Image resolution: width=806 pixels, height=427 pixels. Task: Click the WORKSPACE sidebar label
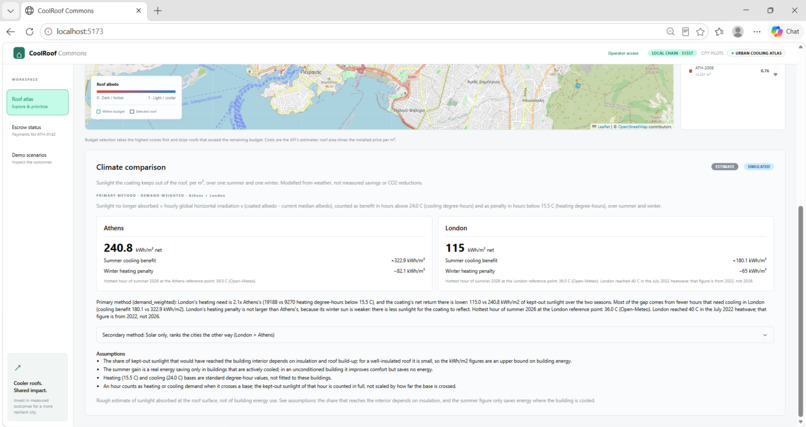[x=25, y=80]
